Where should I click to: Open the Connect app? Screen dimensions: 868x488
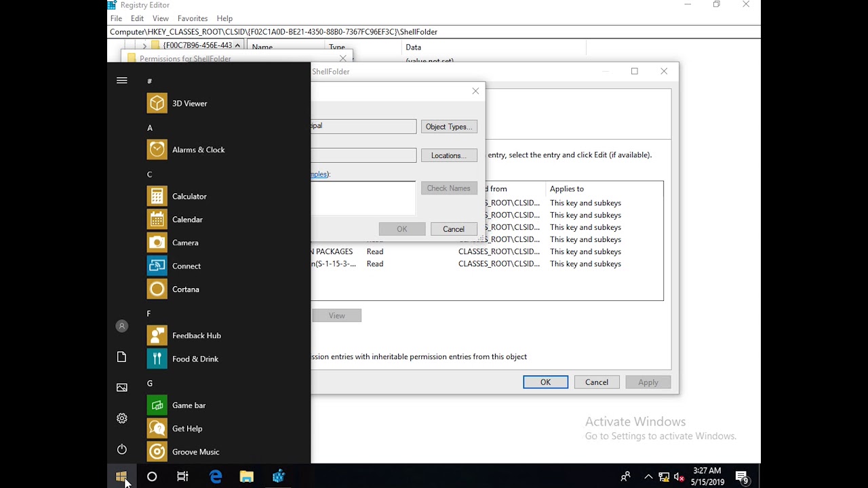coord(224,266)
